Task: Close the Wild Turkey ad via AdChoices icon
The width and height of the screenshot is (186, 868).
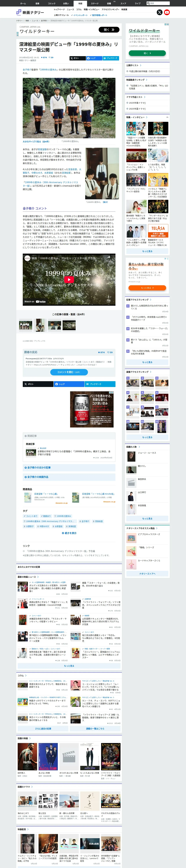Action: 112,393
